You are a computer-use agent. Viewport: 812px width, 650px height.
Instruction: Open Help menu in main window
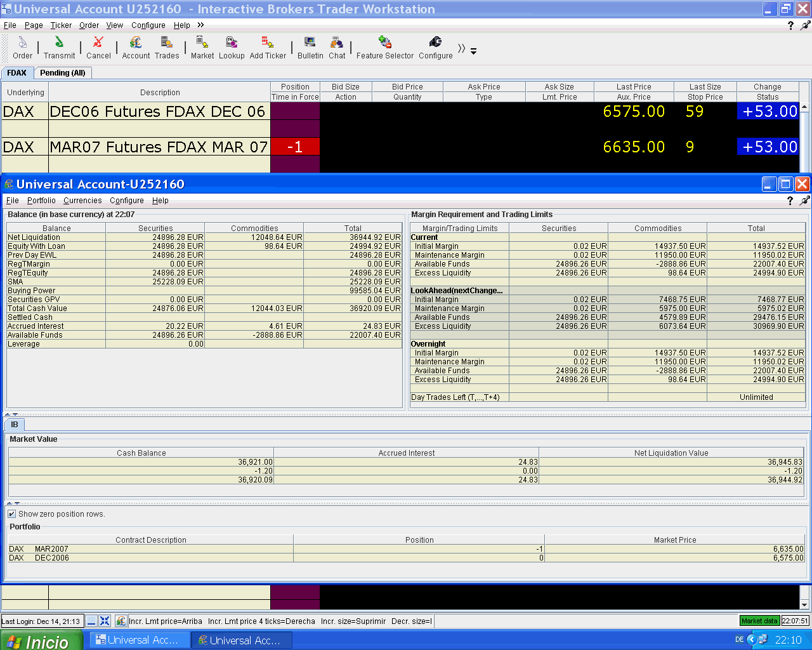[182, 25]
